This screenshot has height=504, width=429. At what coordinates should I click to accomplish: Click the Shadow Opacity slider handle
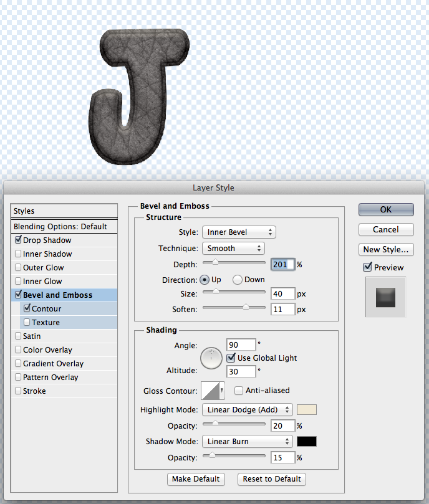(212, 455)
